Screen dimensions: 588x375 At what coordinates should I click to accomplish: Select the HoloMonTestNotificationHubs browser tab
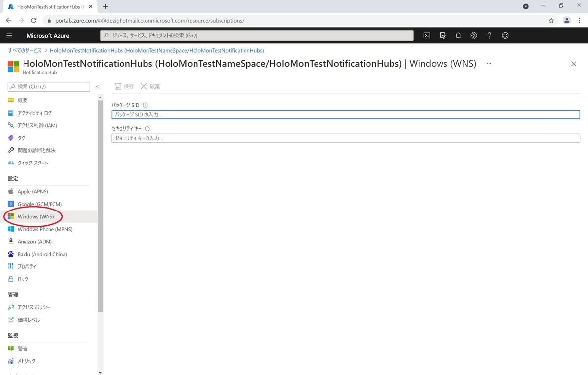49,7
